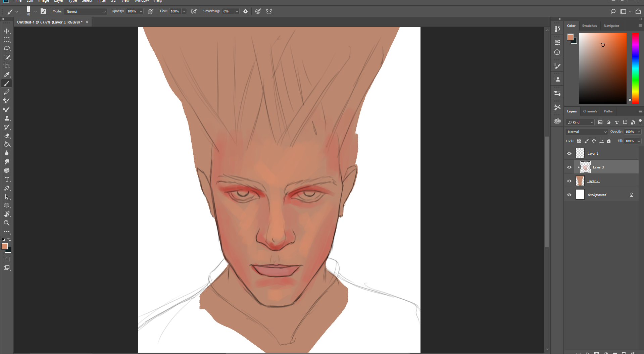Select the Mixer Brush tool
Image resolution: width=644 pixels, height=354 pixels.
click(7, 109)
